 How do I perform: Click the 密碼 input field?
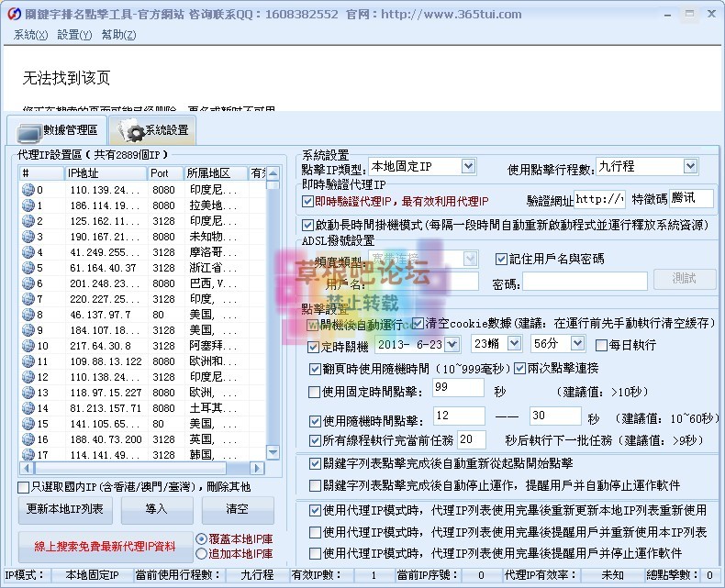tap(585, 281)
